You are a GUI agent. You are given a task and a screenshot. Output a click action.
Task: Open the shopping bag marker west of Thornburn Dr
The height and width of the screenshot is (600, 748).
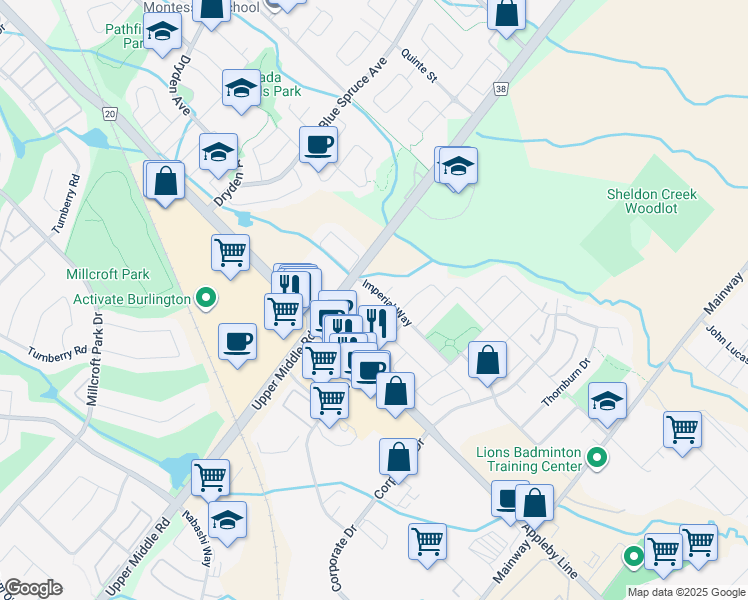(487, 360)
